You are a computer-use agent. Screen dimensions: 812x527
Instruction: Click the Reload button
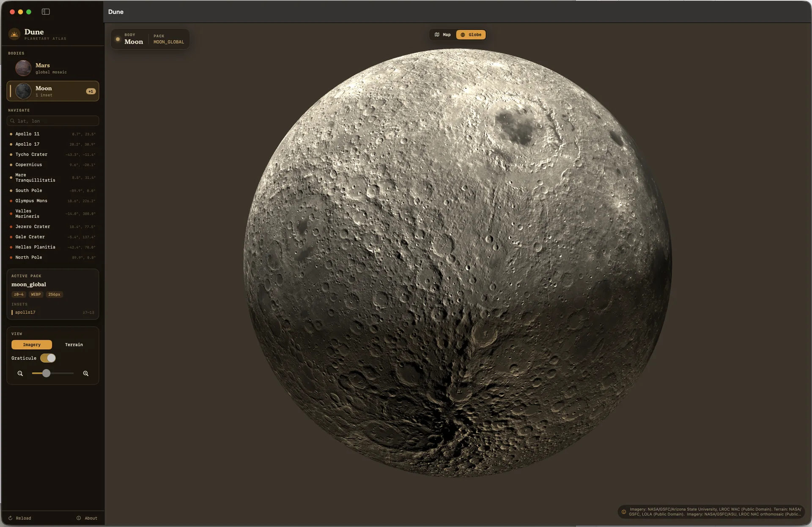(20, 518)
